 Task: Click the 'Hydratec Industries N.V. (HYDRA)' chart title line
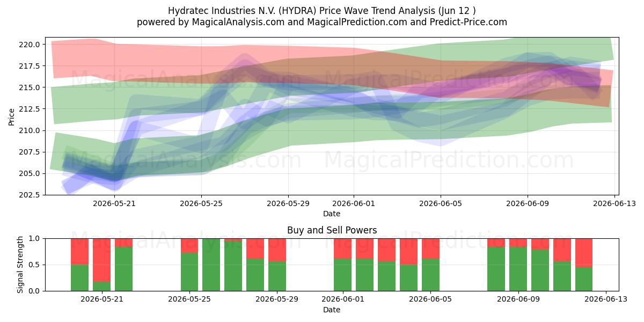coord(322,11)
